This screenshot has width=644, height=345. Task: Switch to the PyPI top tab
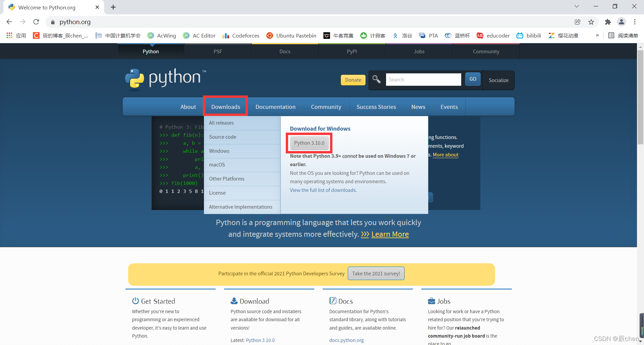pyautogui.click(x=352, y=51)
